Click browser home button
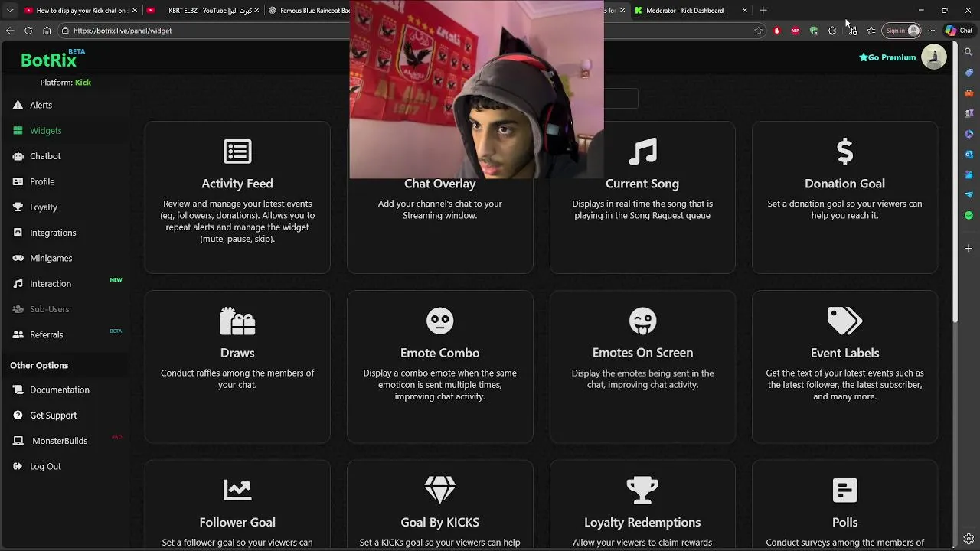The width and height of the screenshot is (980, 551). click(47, 31)
